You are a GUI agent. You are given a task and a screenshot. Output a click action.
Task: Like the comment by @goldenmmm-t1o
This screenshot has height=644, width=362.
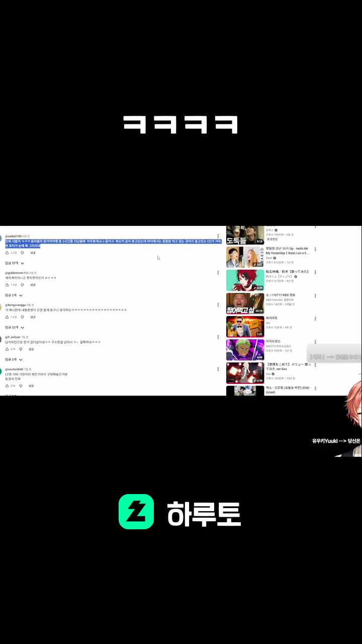click(x=8, y=285)
